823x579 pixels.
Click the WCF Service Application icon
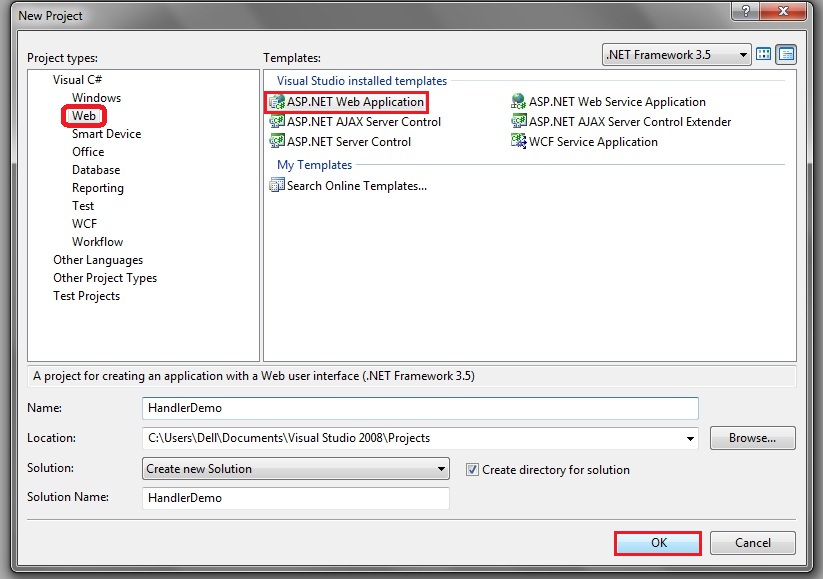pyautogui.click(x=519, y=141)
